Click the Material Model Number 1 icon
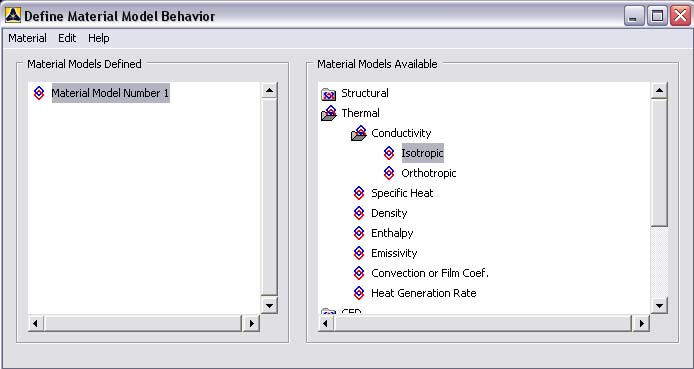 (39, 93)
